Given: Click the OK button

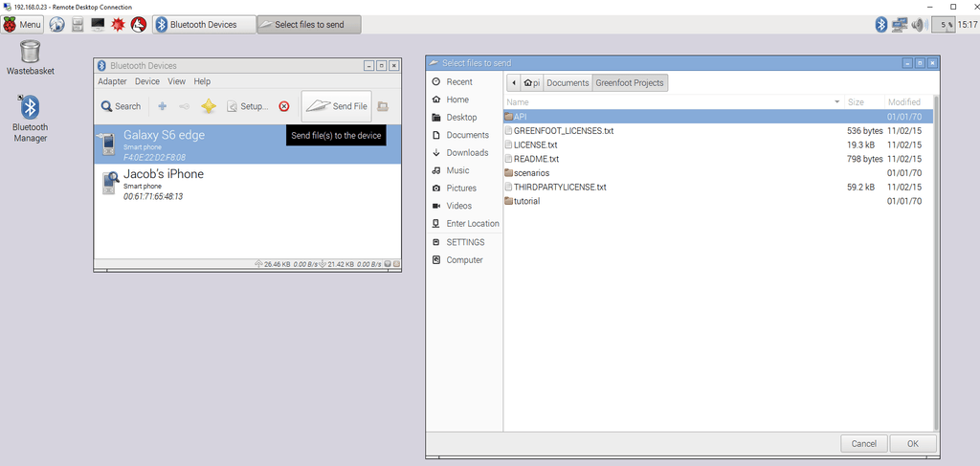Looking at the screenshot, I should (x=913, y=443).
